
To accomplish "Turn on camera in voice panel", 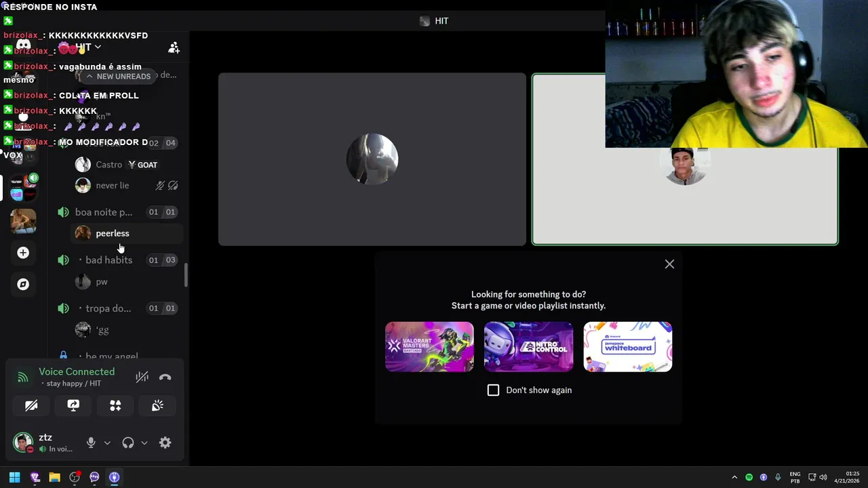I will (31, 405).
